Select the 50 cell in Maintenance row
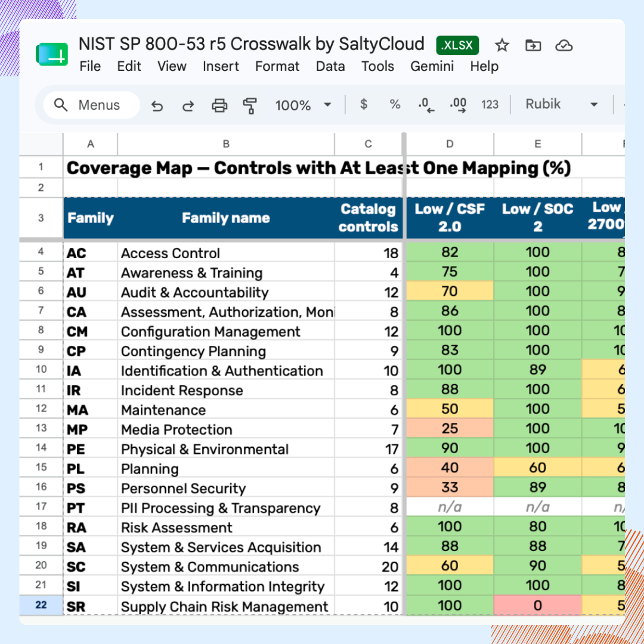 (450, 408)
